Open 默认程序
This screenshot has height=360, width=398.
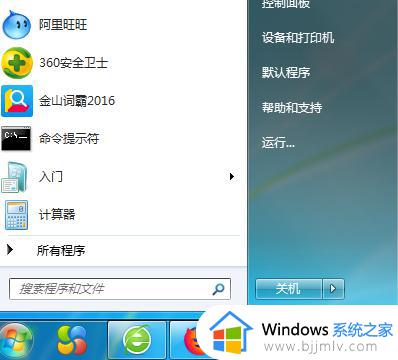[286, 72]
